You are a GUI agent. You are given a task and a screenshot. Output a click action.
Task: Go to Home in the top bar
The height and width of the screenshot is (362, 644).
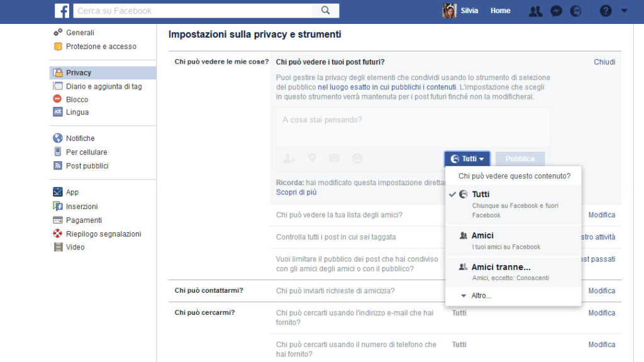[x=500, y=11]
